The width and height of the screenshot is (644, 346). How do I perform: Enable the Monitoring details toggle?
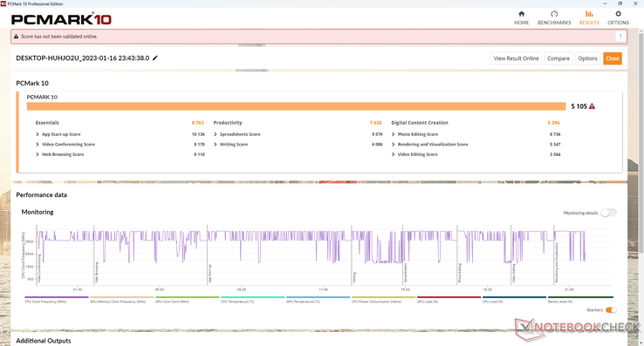click(608, 213)
